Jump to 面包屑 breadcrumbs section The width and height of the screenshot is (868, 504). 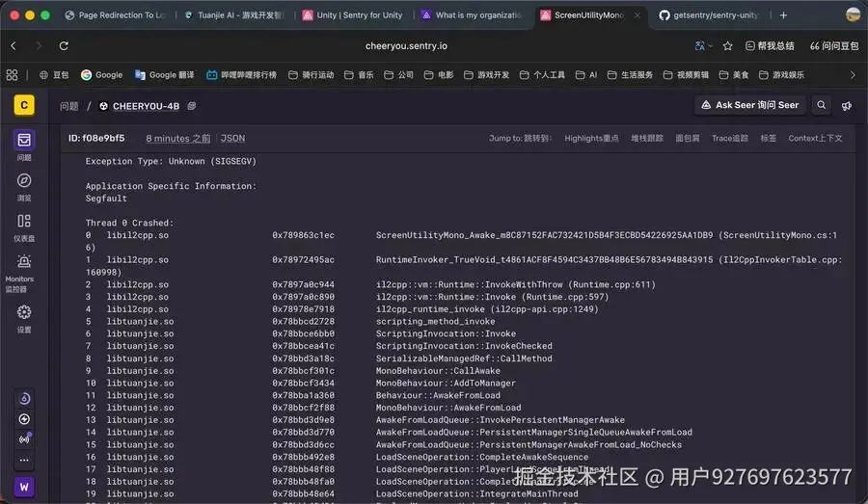click(x=688, y=139)
